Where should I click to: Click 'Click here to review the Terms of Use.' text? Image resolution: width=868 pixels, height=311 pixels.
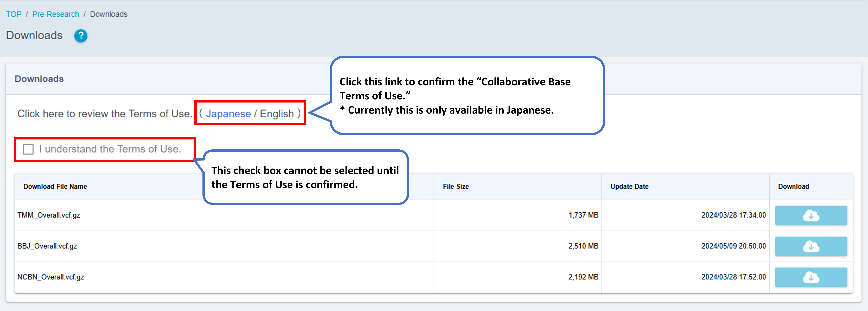pos(105,114)
